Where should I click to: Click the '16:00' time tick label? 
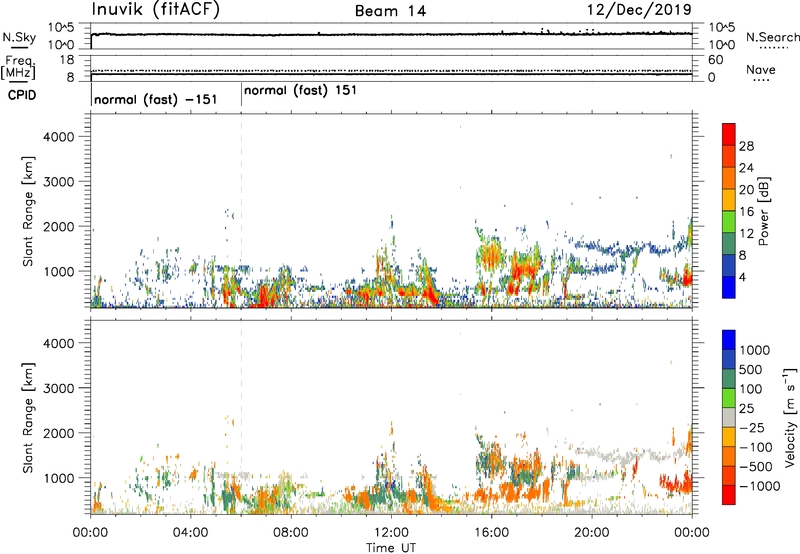click(491, 533)
